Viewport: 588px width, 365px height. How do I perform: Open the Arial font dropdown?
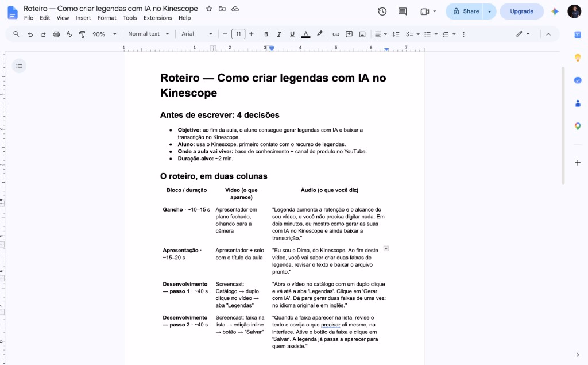point(196,34)
